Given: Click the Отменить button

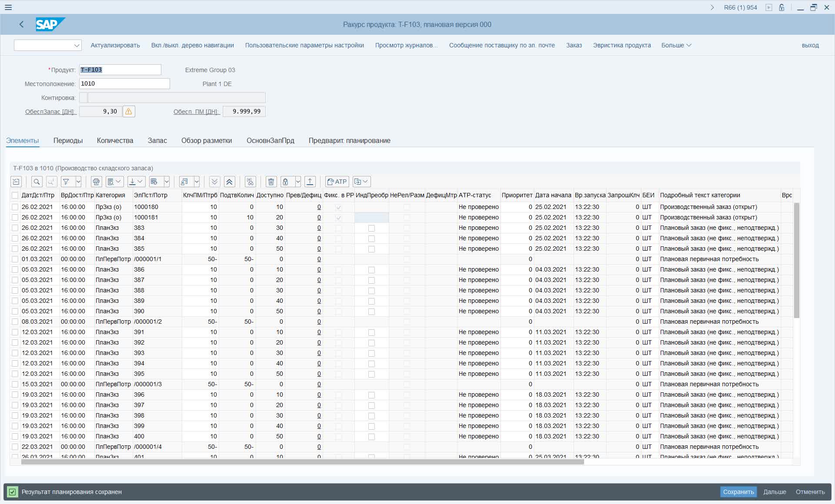Looking at the screenshot, I should (810, 492).
